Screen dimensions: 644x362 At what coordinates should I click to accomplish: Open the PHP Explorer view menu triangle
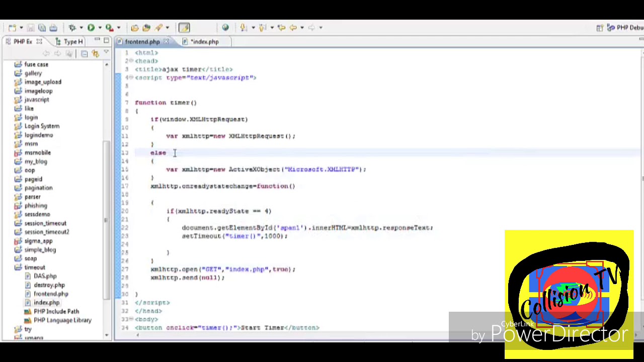tap(106, 52)
